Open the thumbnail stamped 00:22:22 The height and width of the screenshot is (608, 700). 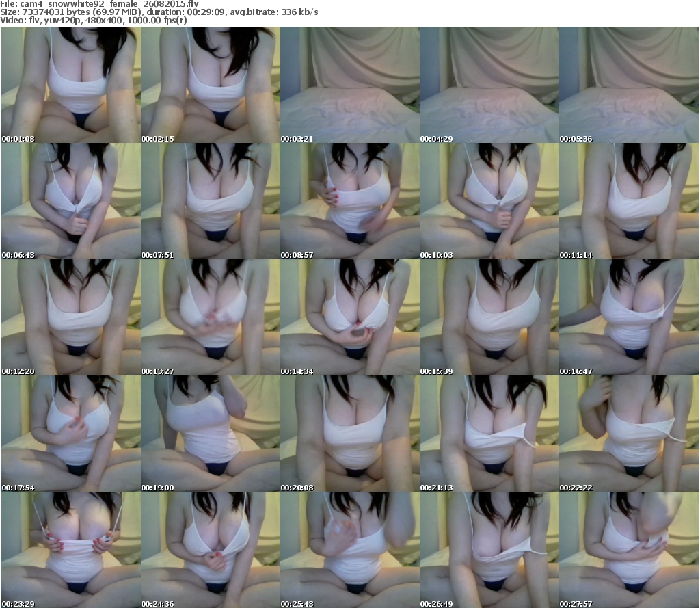point(629,434)
